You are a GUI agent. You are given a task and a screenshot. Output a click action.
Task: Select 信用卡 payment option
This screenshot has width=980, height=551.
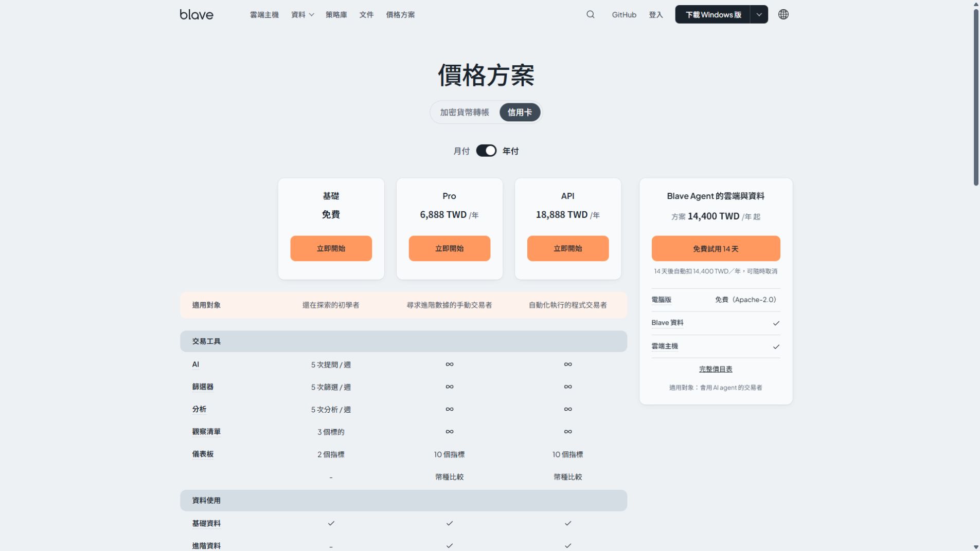[520, 112]
